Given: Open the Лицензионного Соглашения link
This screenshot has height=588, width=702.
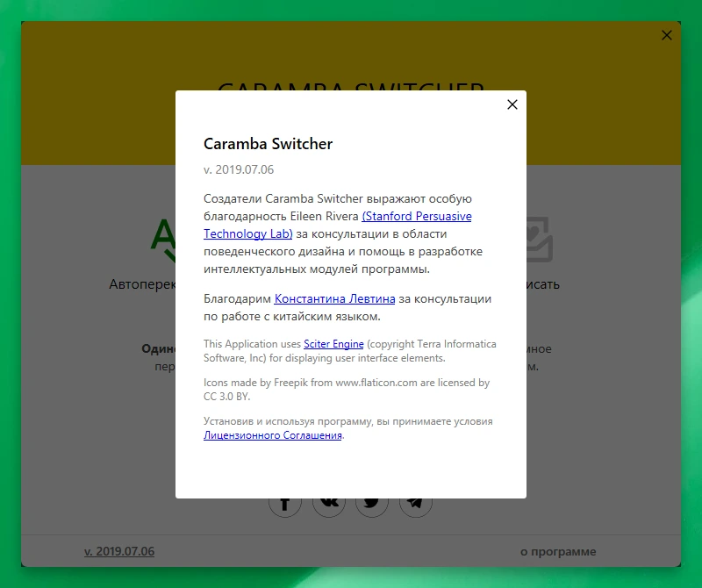Looking at the screenshot, I should [x=273, y=435].
